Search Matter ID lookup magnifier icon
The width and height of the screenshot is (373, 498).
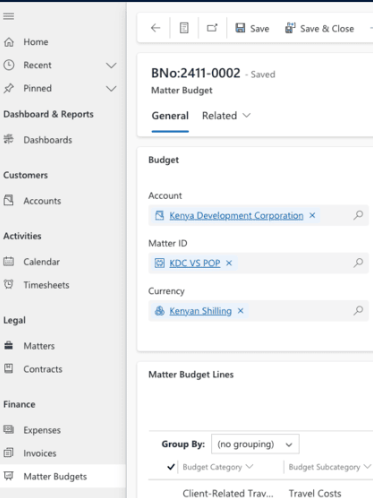pos(358,263)
